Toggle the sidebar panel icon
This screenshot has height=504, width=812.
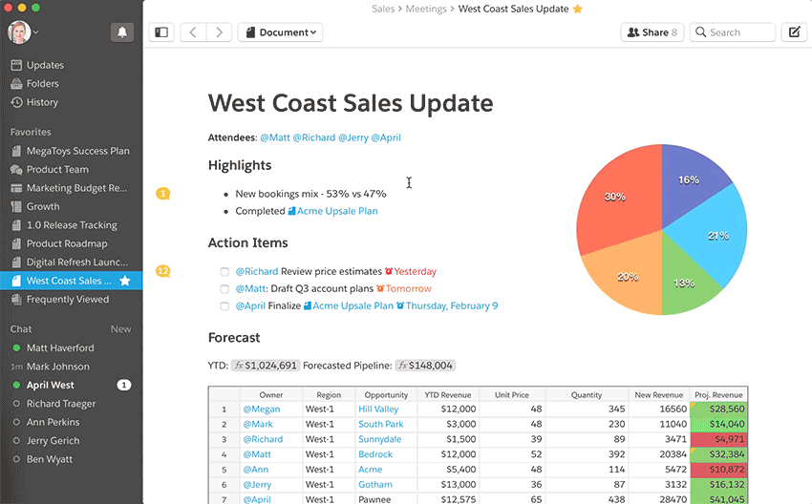(161, 32)
